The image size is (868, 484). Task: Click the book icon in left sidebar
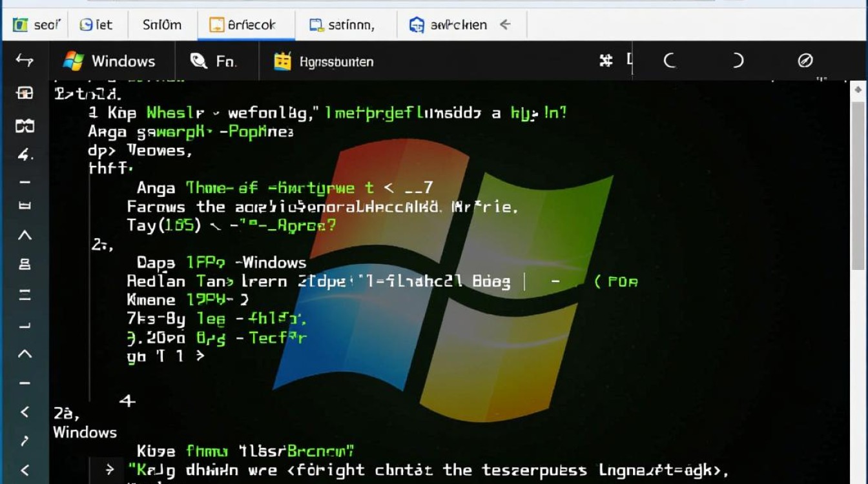click(25, 126)
